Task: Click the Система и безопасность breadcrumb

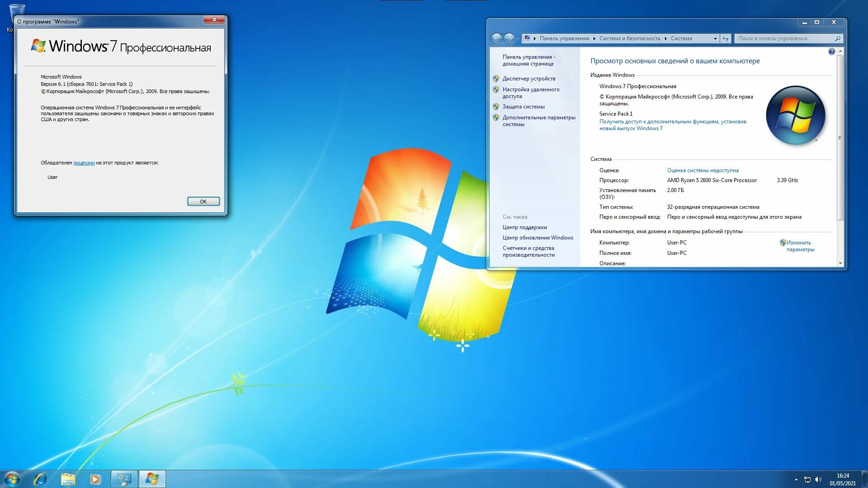Action: [x=630, y=38]
